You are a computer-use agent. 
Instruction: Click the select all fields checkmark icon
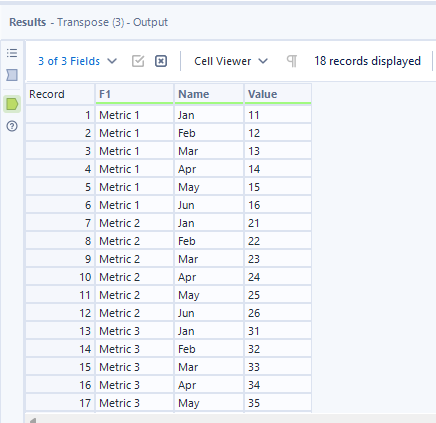pyautogui.click(x=138, y=61)
